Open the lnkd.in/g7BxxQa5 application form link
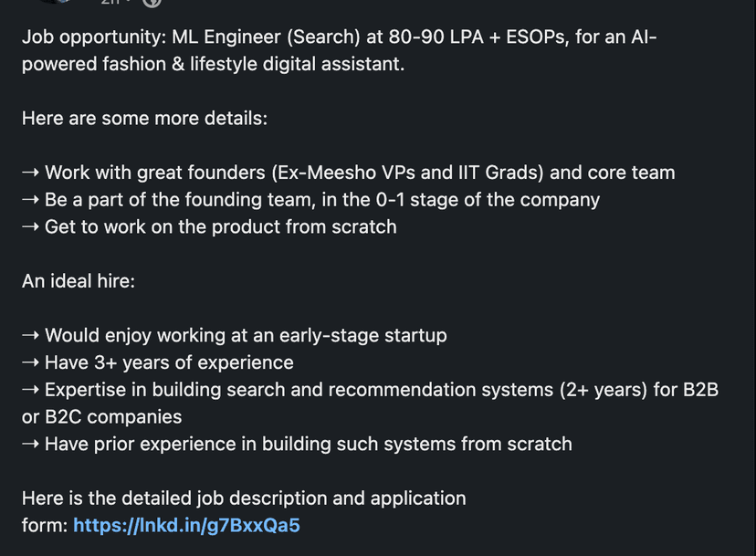The width and height of the screenshot is (756, 556). (x=186, y=525)
